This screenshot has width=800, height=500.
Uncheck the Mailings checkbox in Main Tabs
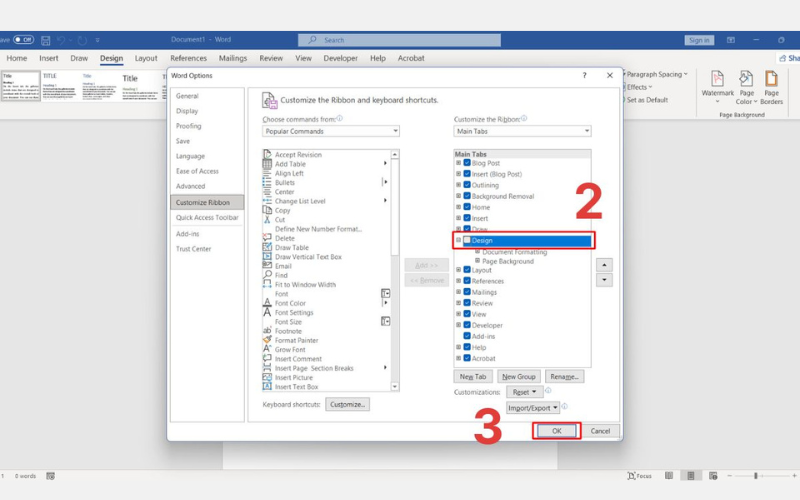[x=467, y=292]
